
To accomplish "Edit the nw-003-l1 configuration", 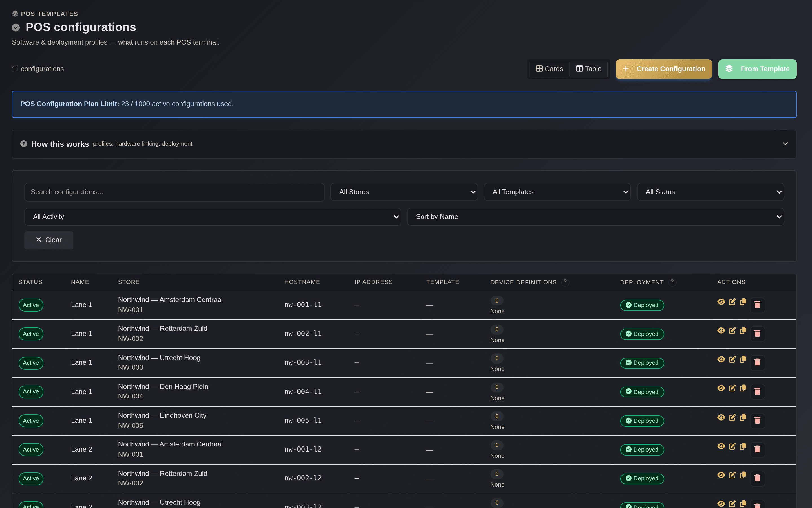I will [732, 360].
